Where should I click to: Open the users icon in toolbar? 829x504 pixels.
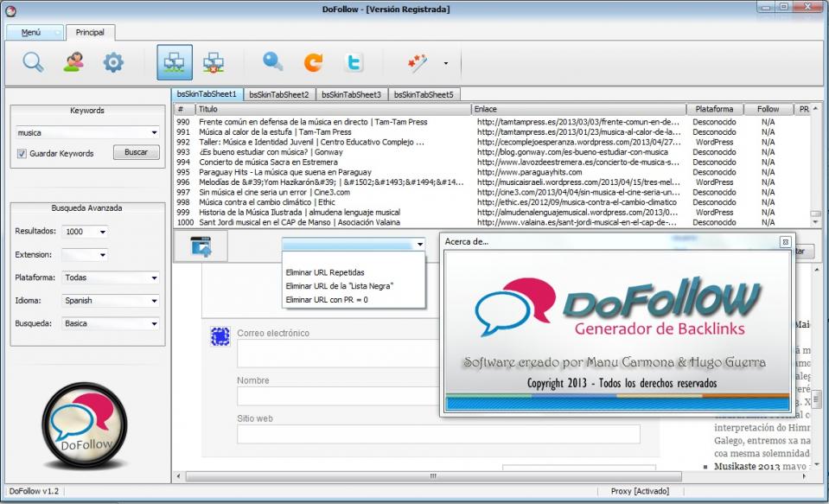73,62
